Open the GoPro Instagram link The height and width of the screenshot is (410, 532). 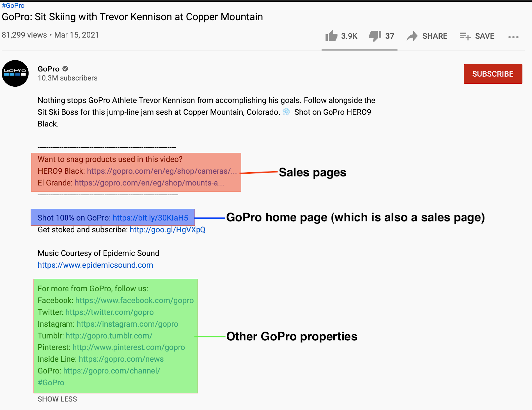127,324
